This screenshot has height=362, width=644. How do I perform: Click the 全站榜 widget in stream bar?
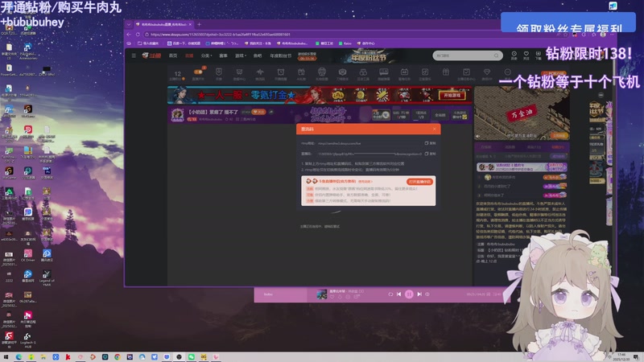tap(440, 115)
